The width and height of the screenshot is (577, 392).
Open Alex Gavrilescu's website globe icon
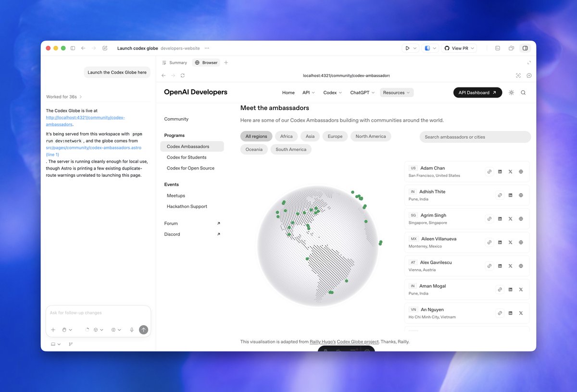point(521,266)
